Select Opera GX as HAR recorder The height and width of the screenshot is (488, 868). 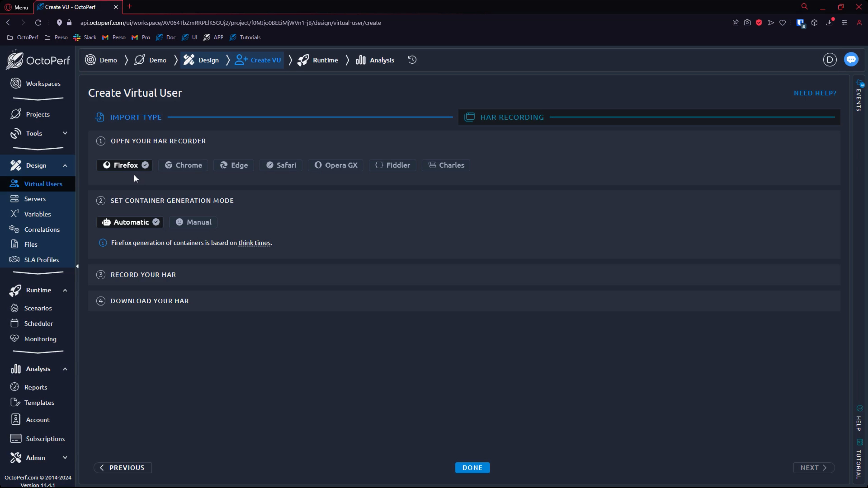[x=336, y=165]
